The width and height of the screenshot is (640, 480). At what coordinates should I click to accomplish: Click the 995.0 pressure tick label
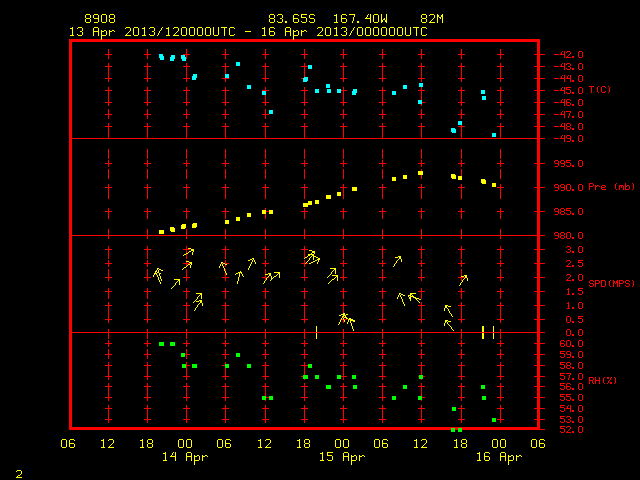568,164
